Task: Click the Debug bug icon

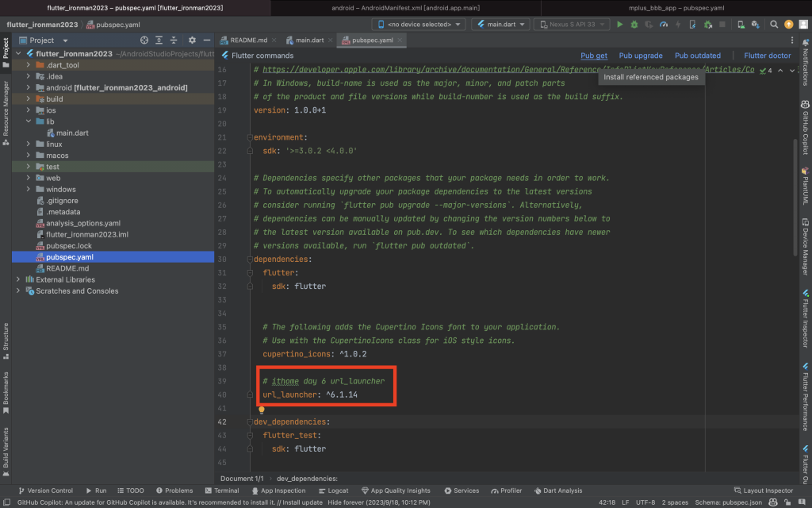Action: [634, 25]
